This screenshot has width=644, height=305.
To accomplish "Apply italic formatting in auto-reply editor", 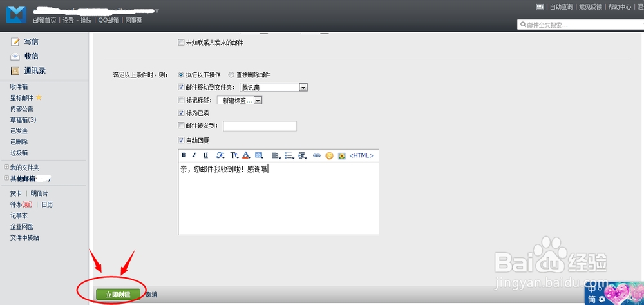I will click(194, 155).
